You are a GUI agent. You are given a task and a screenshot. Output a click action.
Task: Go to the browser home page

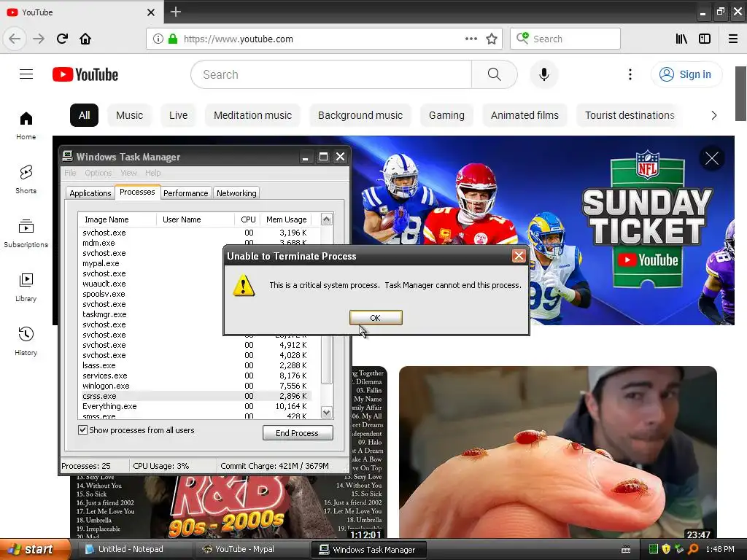[x=85, y=39]
